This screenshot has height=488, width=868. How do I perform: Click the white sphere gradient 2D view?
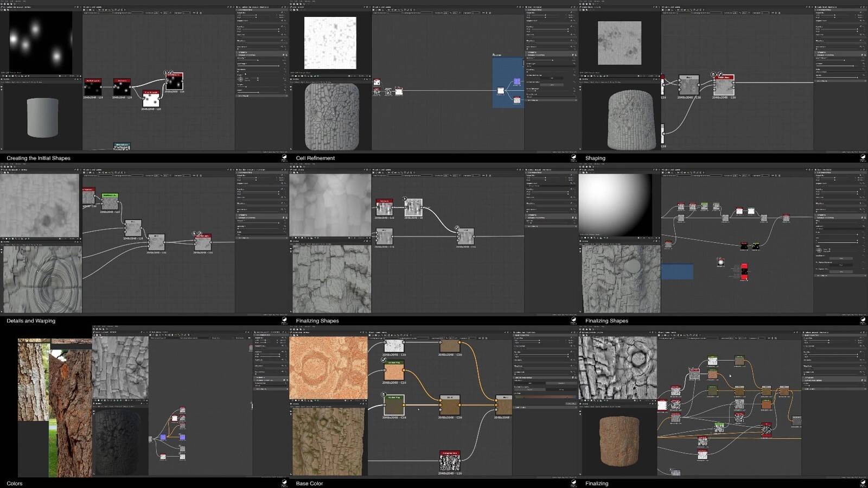click(615, 205)
